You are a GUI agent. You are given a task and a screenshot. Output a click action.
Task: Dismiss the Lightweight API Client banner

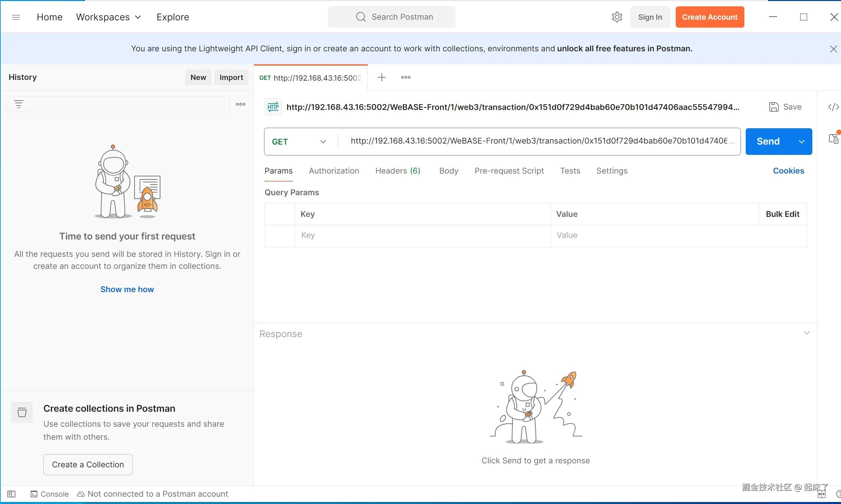(833, 49)
